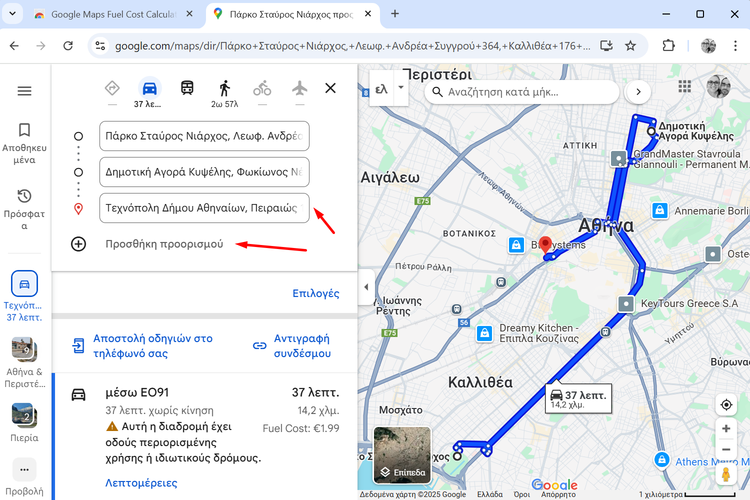The image size is (750, 500).
Task: Open Απόρρητο privacy link
Action: point(558,494)
